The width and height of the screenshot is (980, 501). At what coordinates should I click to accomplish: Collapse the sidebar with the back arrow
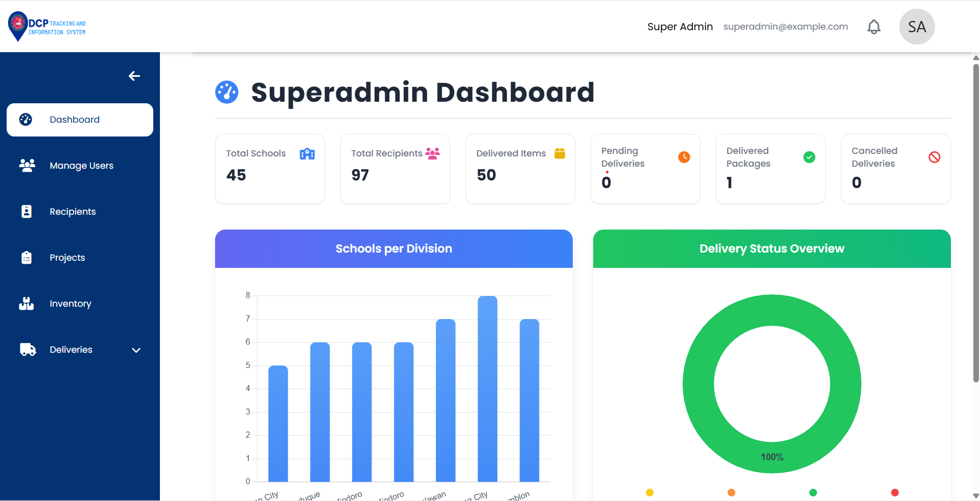134,76
